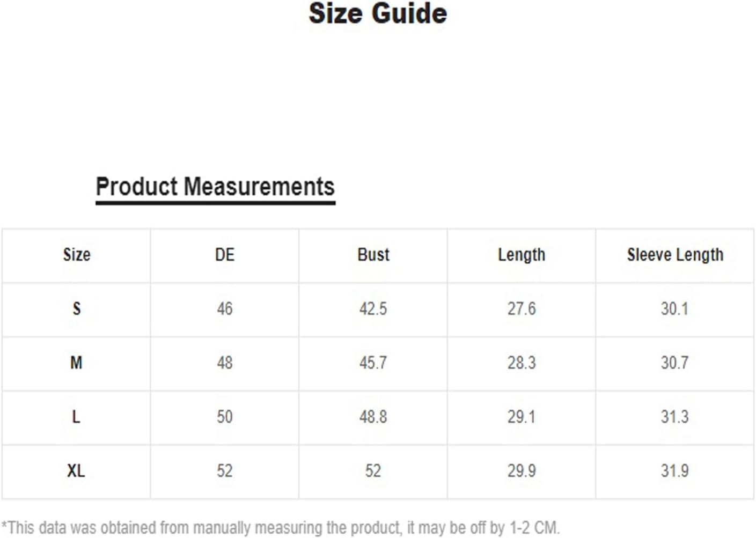
Task: Select bust value 42.5 cell
Action: point(373,309)
